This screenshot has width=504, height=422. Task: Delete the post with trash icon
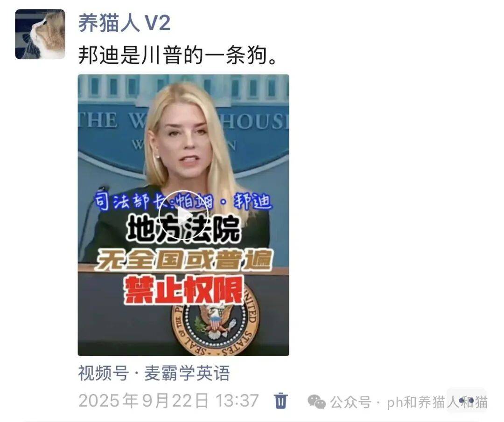280,401
